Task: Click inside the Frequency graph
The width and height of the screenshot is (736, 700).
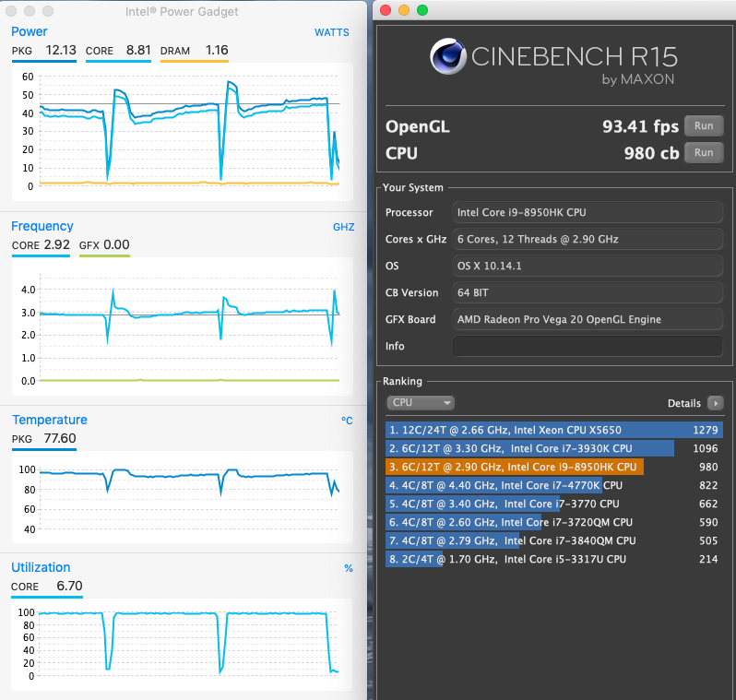Action: pos(182,326)
